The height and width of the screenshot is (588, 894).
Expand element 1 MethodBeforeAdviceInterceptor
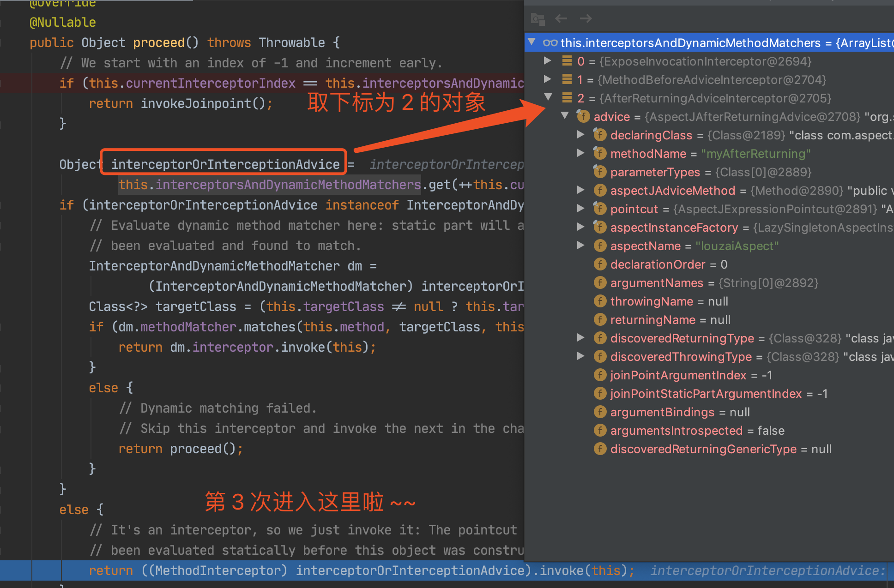click(x=548, y=79)
